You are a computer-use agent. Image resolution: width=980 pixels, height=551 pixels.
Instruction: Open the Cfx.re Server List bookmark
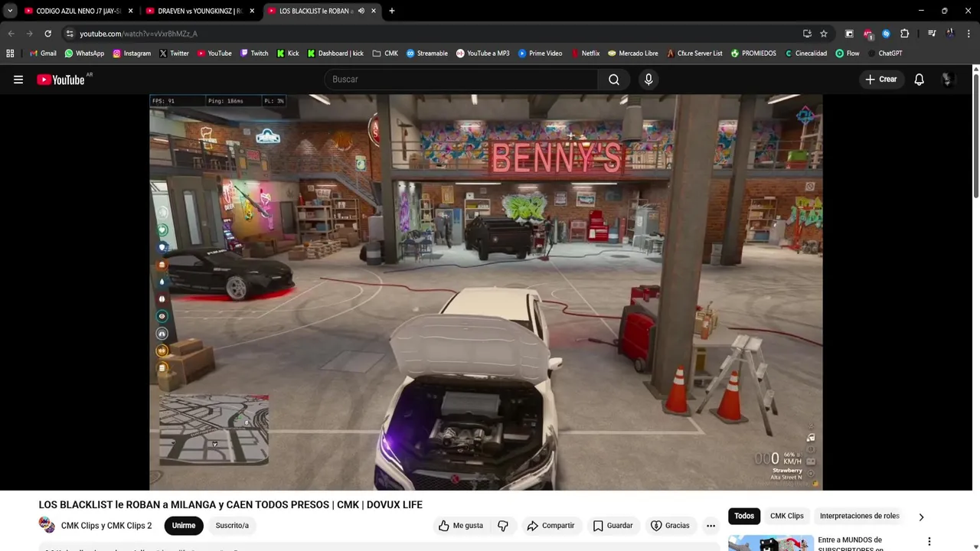694,54
